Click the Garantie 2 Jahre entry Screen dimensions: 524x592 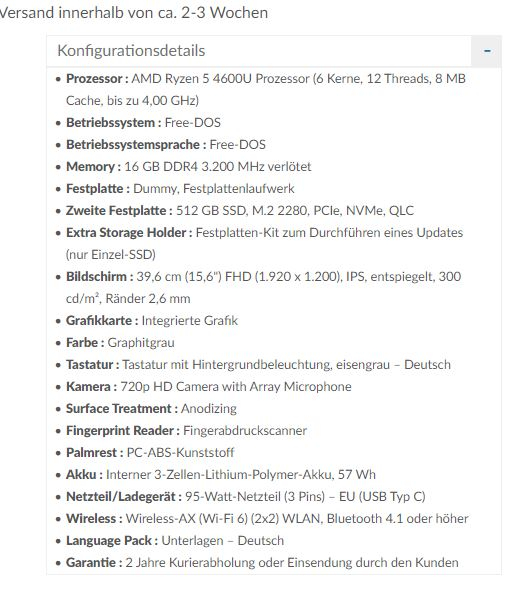[x=262, y=562]
